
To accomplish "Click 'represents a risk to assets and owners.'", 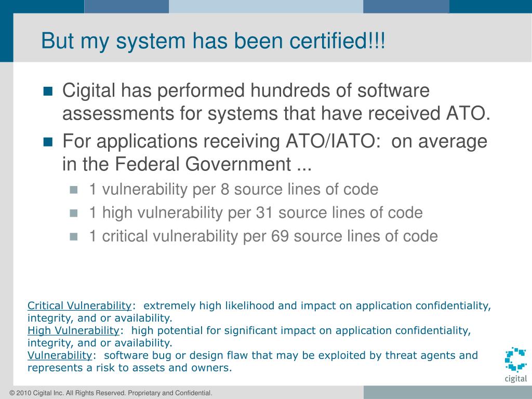I will coord(129,368).
